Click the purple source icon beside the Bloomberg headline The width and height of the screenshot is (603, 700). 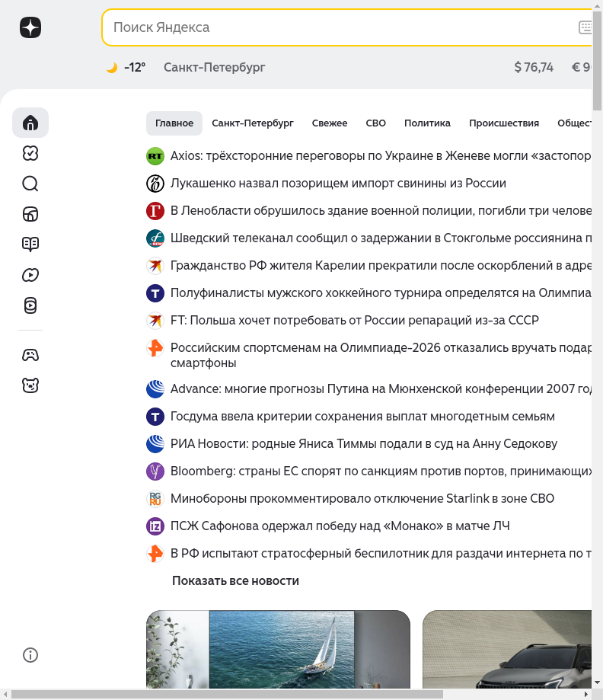coord(155,471)
